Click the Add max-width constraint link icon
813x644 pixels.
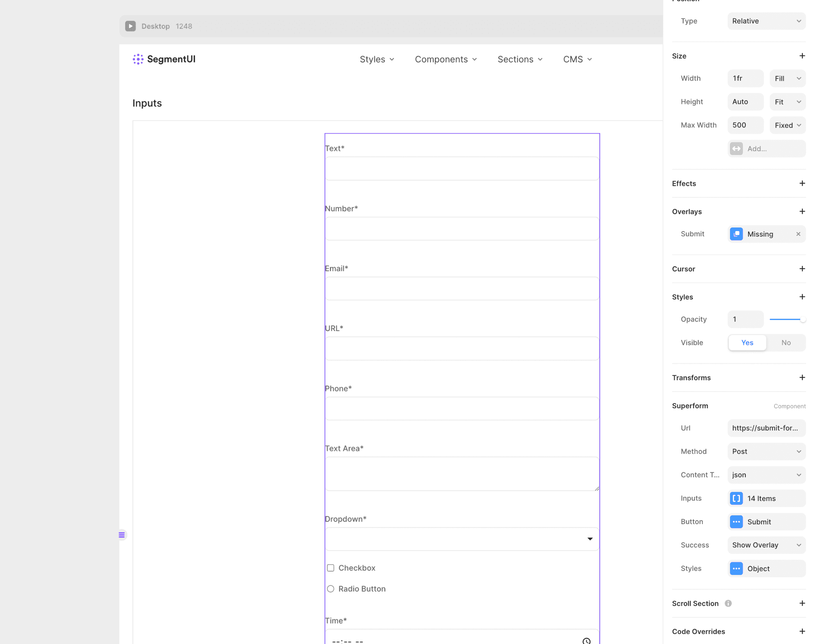coord(737,148)
